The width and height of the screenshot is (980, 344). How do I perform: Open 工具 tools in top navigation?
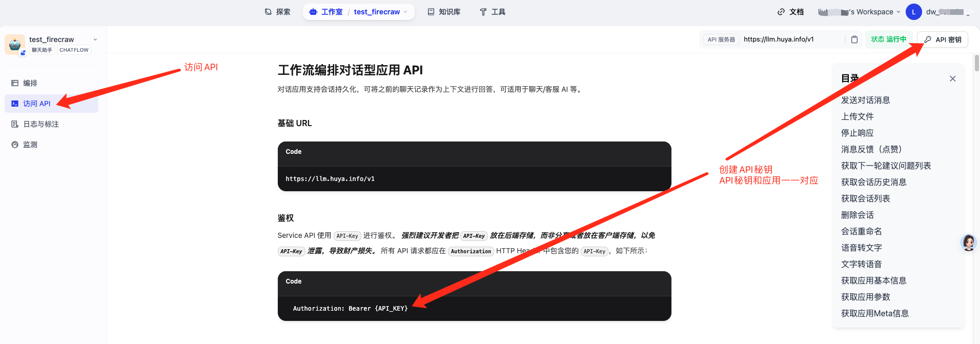(x=492, y=12)
